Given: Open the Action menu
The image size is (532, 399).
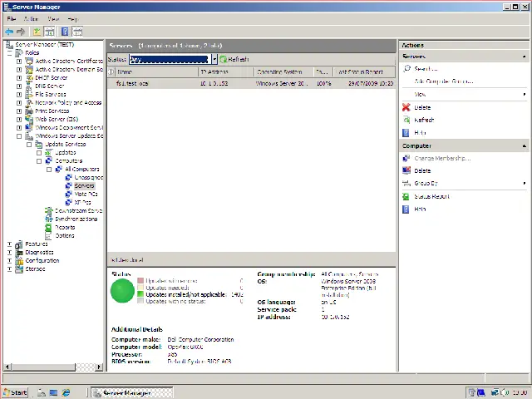Looking at the screenshot, I should pos(31,19).
